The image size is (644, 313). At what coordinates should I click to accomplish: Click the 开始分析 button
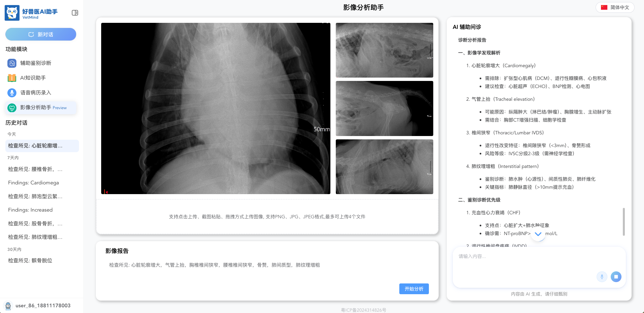click(x=414, y=289)
